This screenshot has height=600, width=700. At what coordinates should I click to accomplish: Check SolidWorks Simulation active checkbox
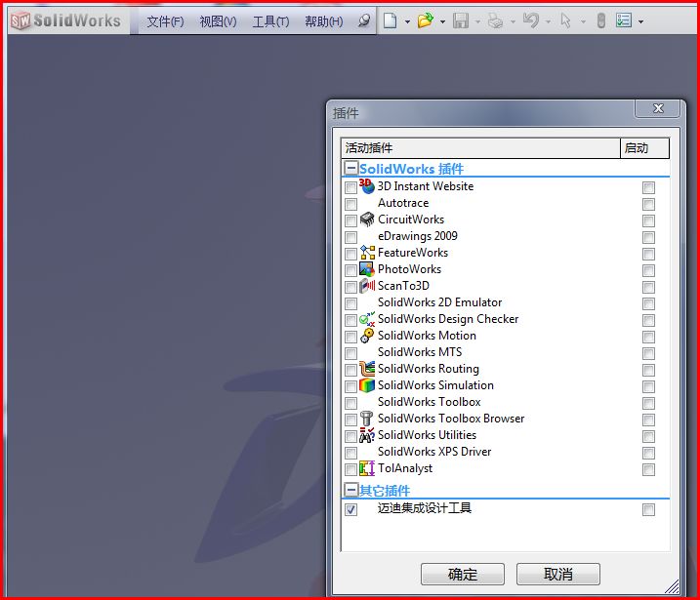[x=350, y=386]
